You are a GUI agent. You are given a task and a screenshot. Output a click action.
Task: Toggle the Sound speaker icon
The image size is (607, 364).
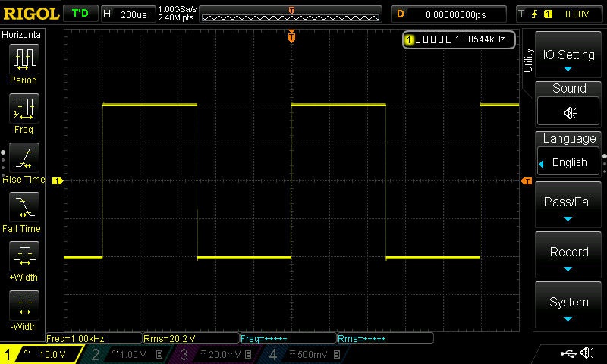pyautogui.click(x=569, y=112)
